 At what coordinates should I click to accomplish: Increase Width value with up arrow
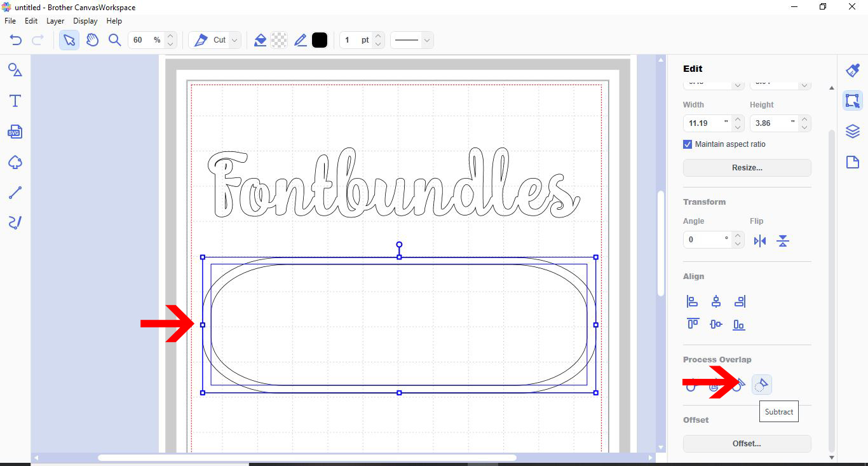click(738, 119)
